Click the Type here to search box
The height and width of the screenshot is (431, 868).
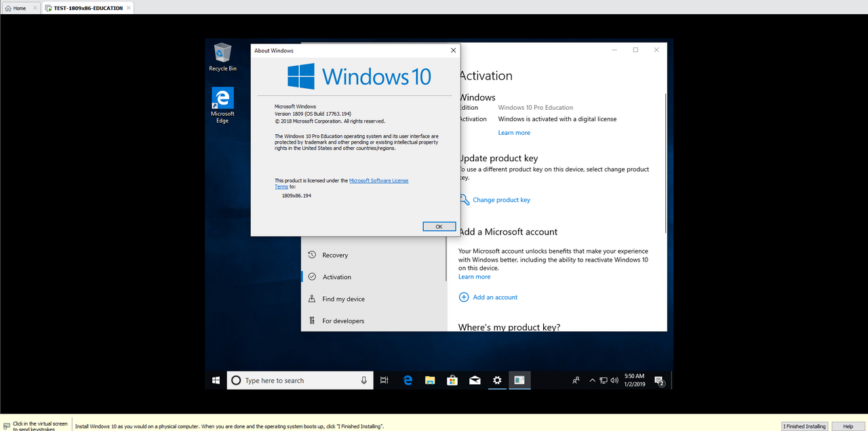point(300,380)
